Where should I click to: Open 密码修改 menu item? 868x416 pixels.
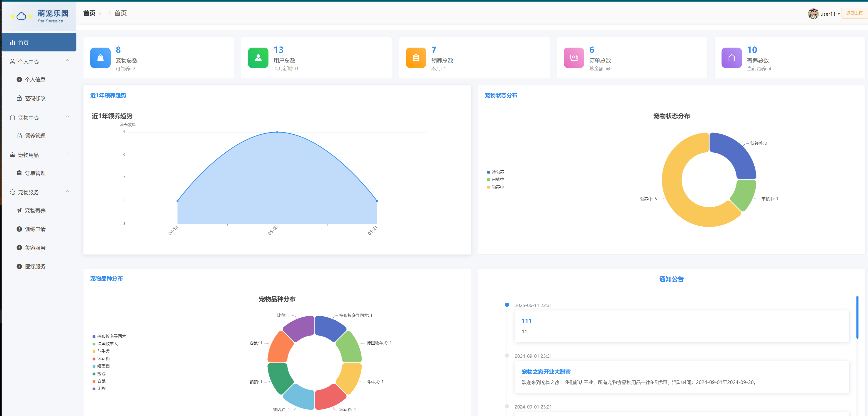[39, 98]
